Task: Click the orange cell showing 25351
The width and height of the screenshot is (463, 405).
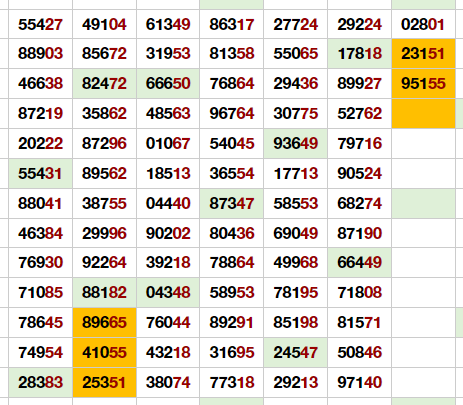Action: pyautogui.click(x=104, y=382)
